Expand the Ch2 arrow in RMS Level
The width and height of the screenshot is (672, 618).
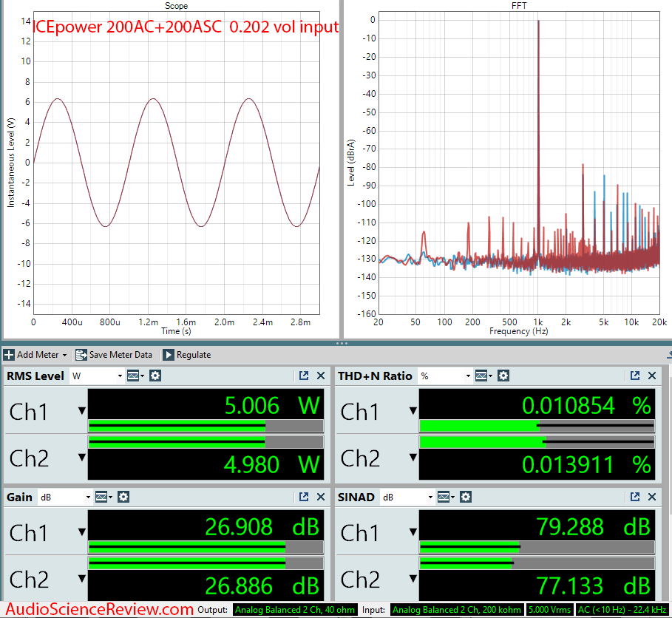(x=82, y=458)
